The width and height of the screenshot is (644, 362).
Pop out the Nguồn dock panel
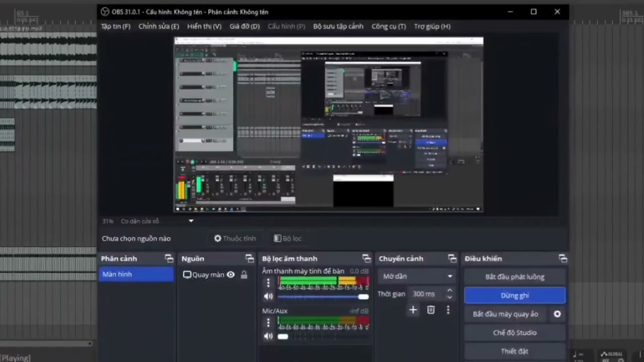[x=250, y=258]
